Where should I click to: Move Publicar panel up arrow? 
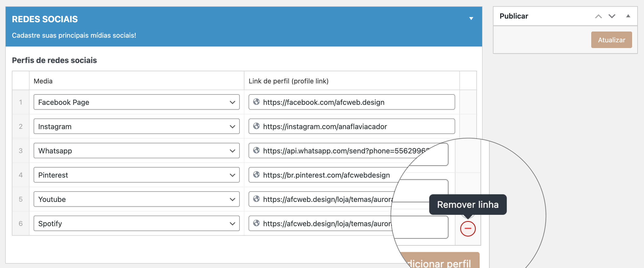click(598, 16)
